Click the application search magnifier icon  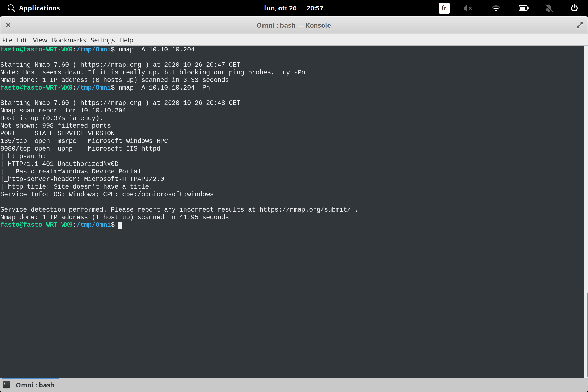11,8
